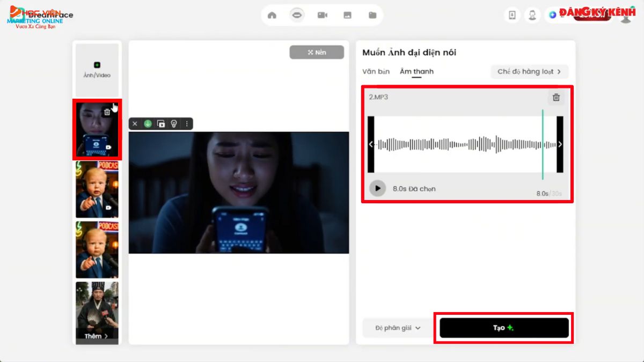The width and height of the screenshot is (644, 362).
Task: Click the Tạo create button
Action: 503,327
